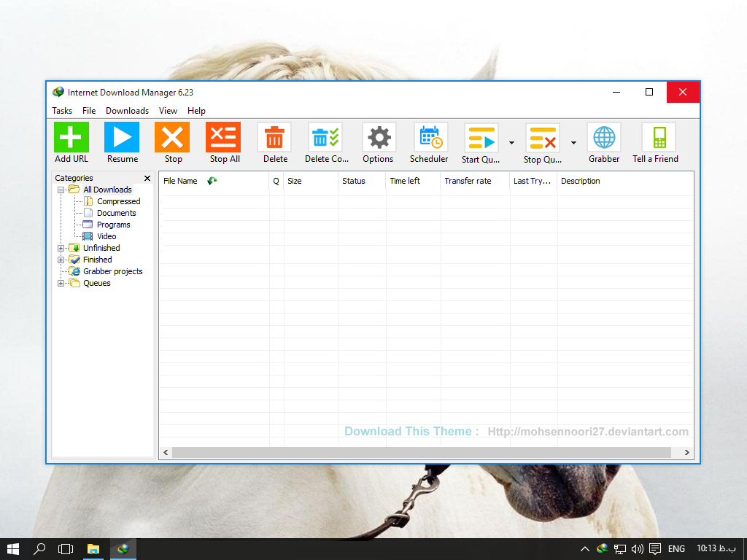This screenshot has width=747, height=560.
Task: Click the Stop Queue icon
Action: click(543, 138)
